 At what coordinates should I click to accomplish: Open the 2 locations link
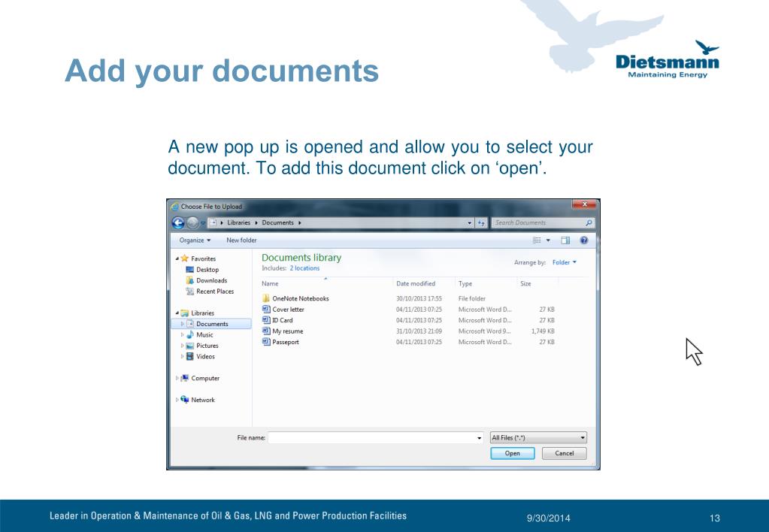(304, 268)
